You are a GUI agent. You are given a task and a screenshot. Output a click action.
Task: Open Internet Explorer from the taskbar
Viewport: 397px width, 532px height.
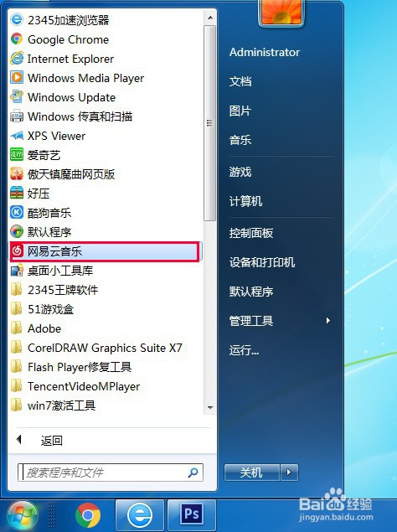pyautogui.click(x=140, y=515)
